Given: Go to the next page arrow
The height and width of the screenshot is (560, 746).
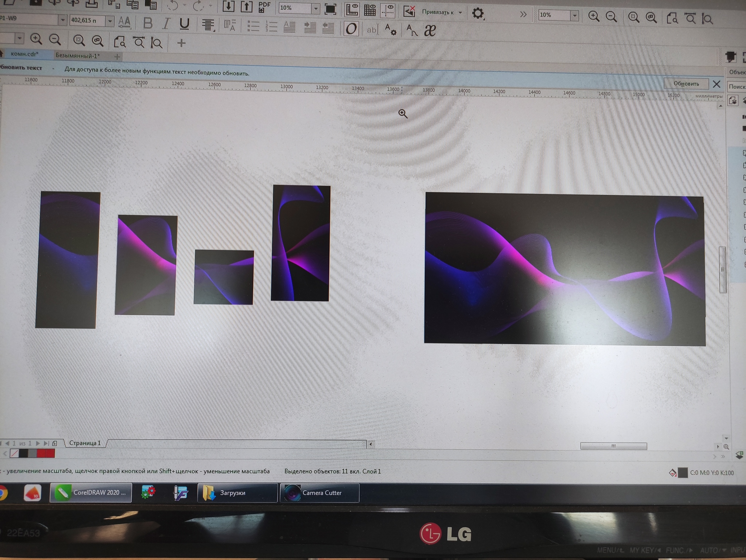Looking at the screenshot, I should [38, 443].
